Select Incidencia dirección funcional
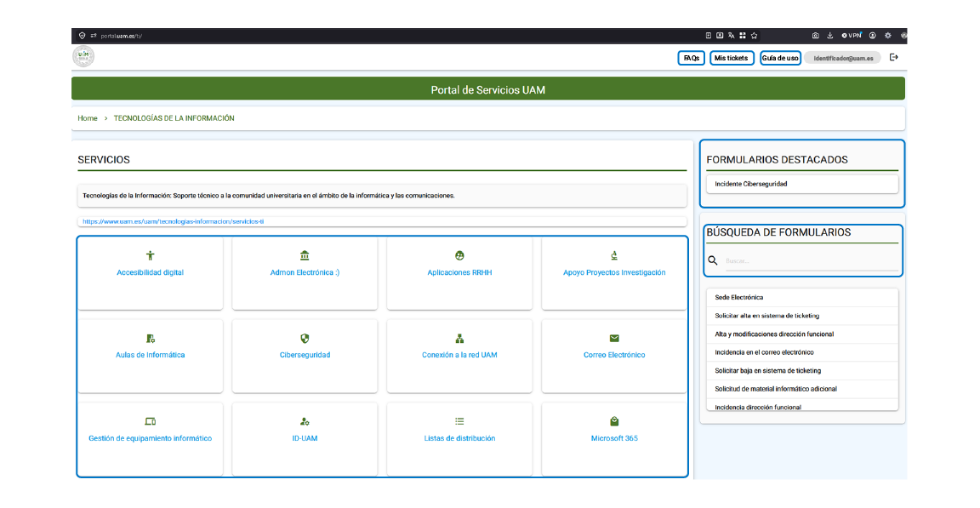 pyautogui.click(x=802, y=406)
